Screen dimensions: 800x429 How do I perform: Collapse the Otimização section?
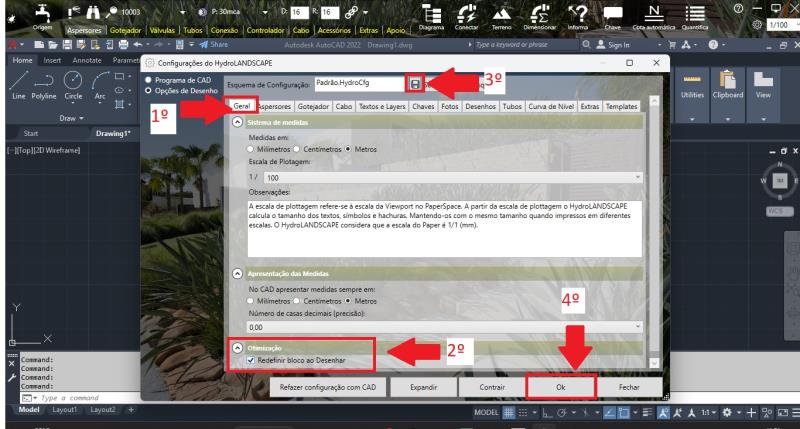(x=237, y=348)
